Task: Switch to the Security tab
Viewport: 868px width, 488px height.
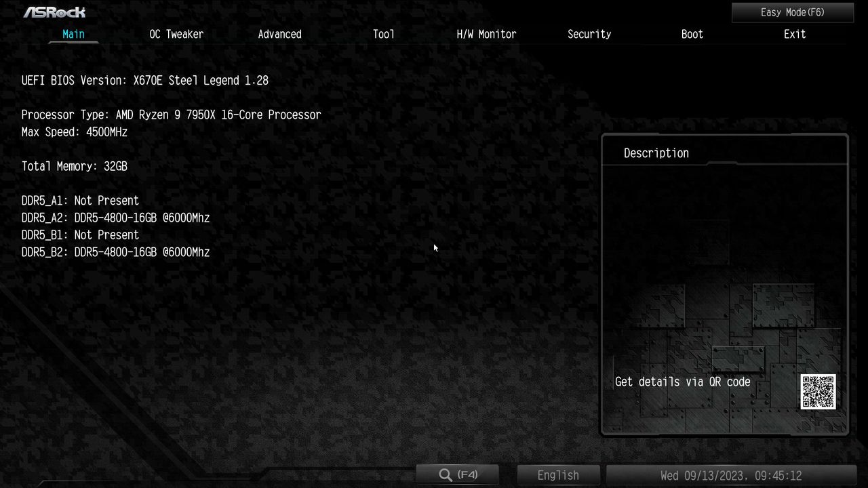Action: click(x=589, y=34)
